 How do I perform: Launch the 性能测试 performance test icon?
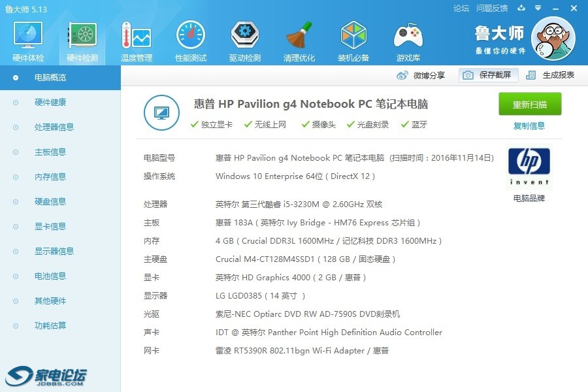[191, 41]
